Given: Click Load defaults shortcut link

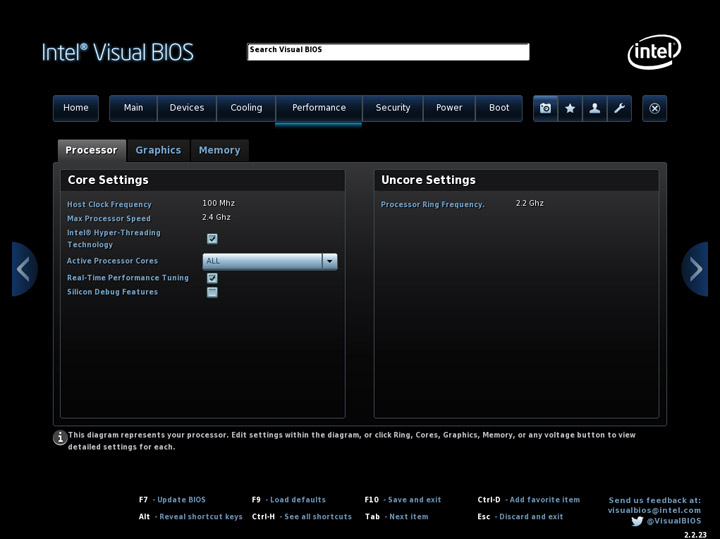Looking at the screenshot, I should [298, 500].
